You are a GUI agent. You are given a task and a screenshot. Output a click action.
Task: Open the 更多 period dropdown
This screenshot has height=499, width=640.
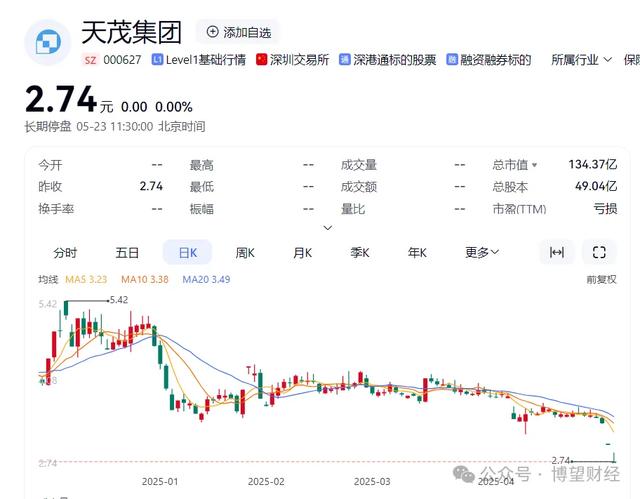click(482, 253)
